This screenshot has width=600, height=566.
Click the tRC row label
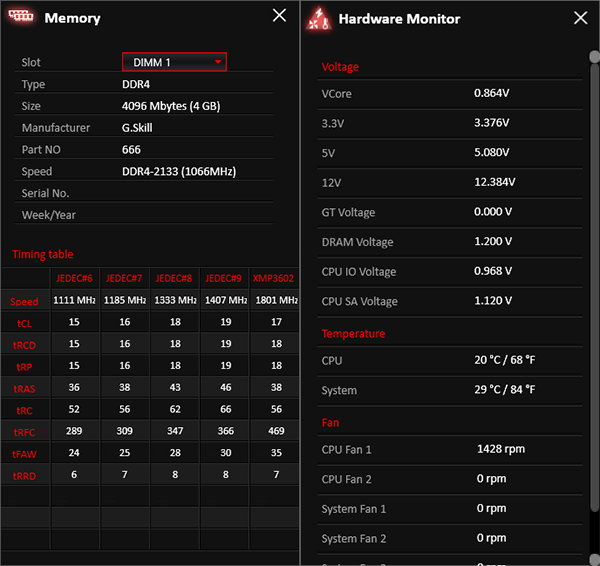point(24,411)
